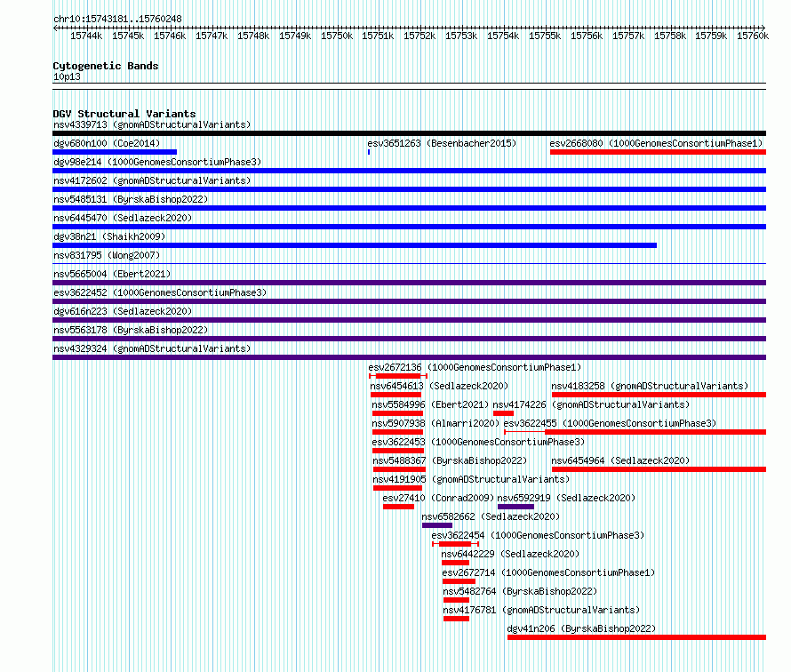Click the purple bar under nsv6592919
This screenshot has height=672, width=791.
(515, 507)
